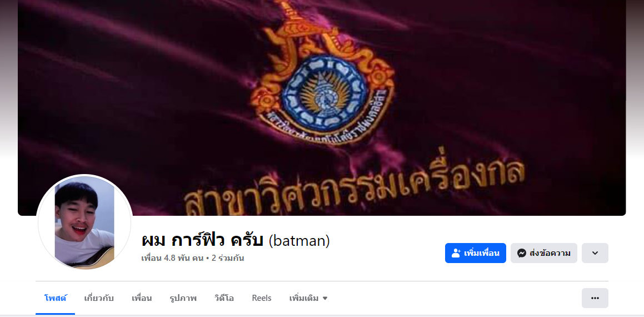Open the เพื่อน 4.8 พัน คน friends link
The height and width of the screenshot is (317, 644).
click(x=172, y=258)
